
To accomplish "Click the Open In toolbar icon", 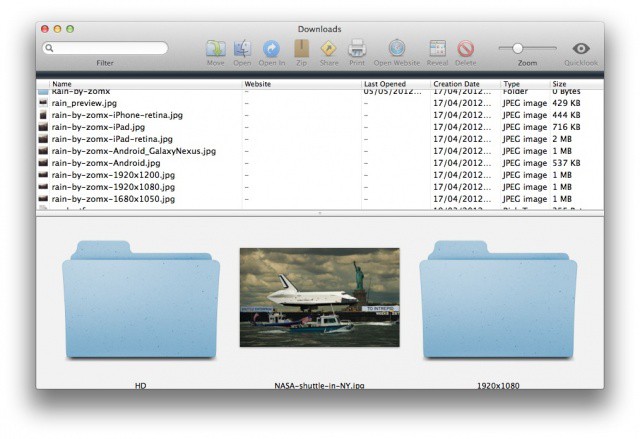I will pyautogui.click(x=271, y=48).
